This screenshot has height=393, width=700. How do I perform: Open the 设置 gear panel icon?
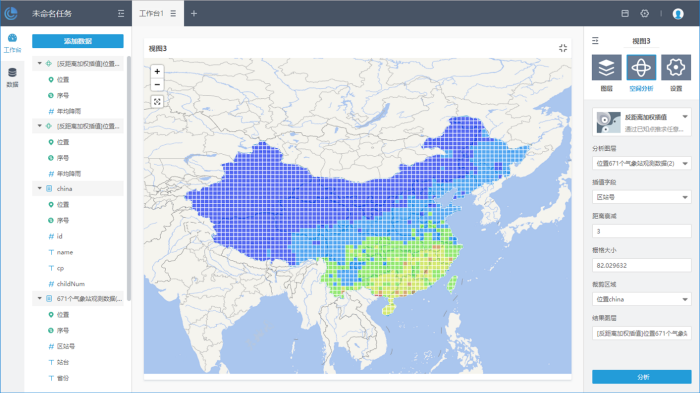coord(676,67)
